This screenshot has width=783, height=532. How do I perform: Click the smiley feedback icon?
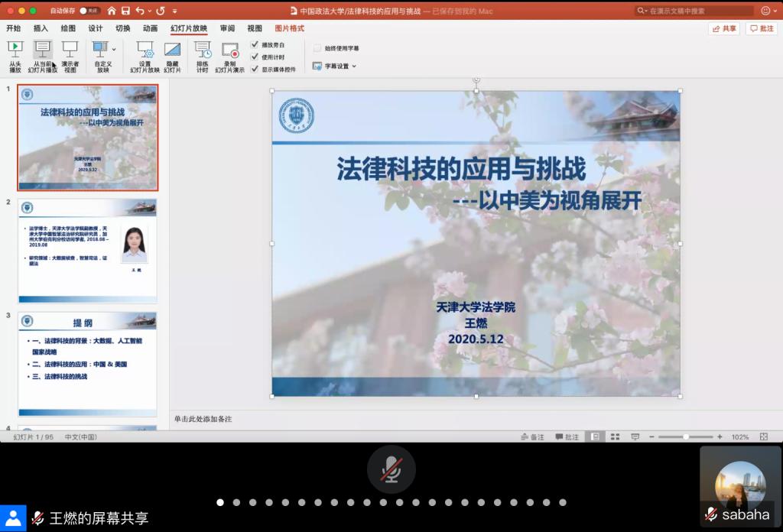tap(765, 11)
